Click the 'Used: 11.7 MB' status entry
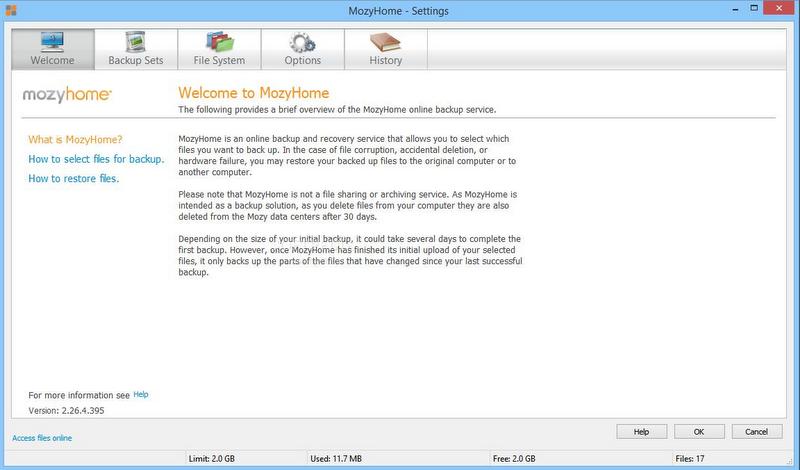Screen dimensions: 800x470 (x=336, y=459)
